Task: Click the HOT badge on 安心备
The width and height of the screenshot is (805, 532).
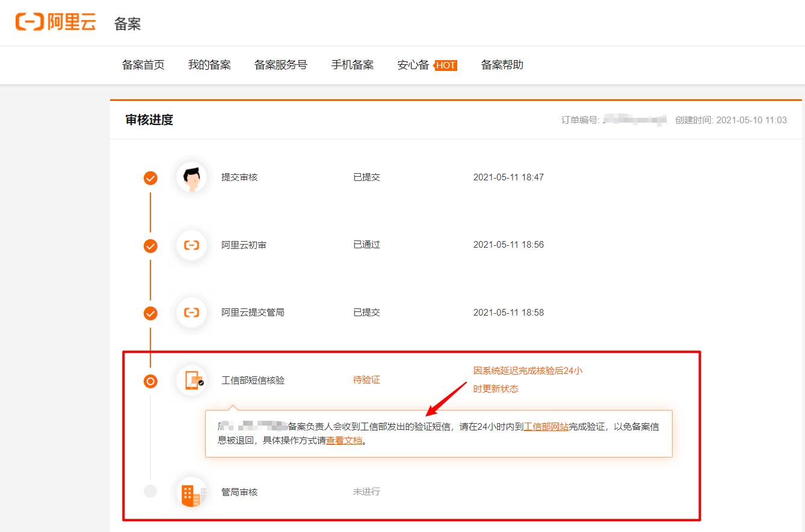Action: click(446, 66)
